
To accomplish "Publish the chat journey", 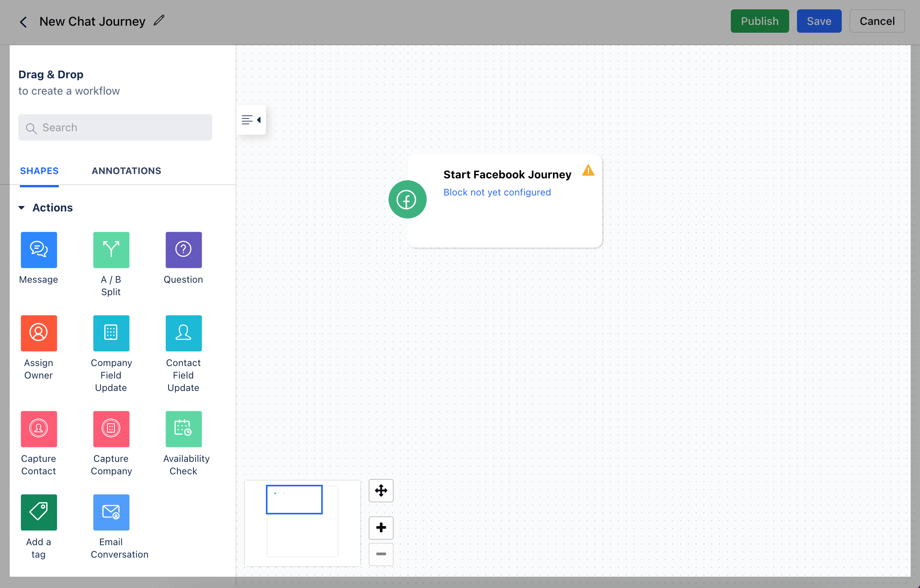I will coord(760,21).
